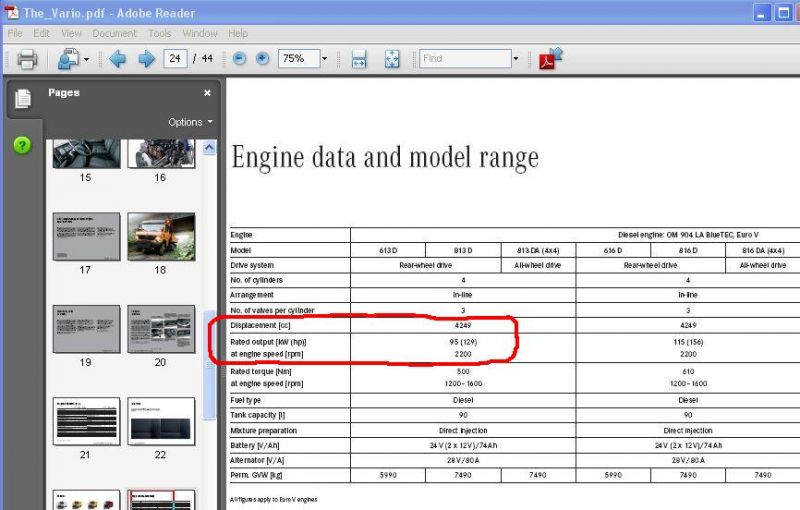This screenshot has width=800, height=510.
Task: Click the 'Engine data and model range' heading
Action: tap(385, 157)
